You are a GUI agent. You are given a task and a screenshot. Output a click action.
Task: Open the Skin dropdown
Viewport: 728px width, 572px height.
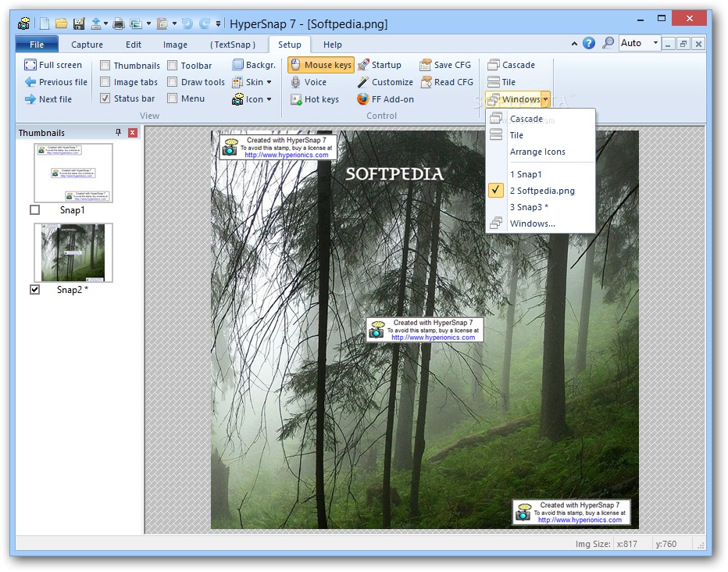click(x=252, y=82)
